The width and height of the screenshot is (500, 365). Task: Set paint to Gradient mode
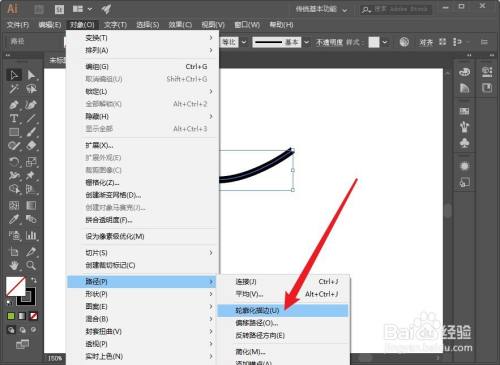point(22,316)
